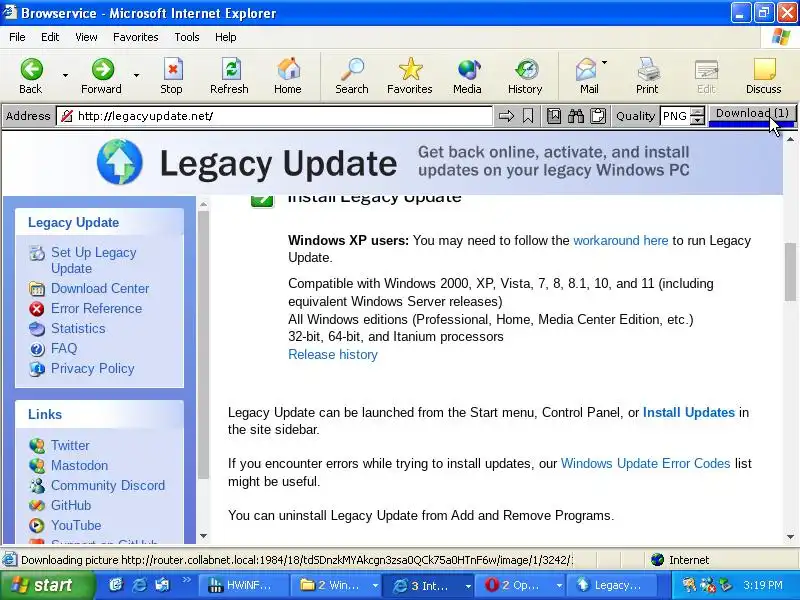The image size is (800, 600).
Task: Click the Download (1) button
Action: coord(752,115)
